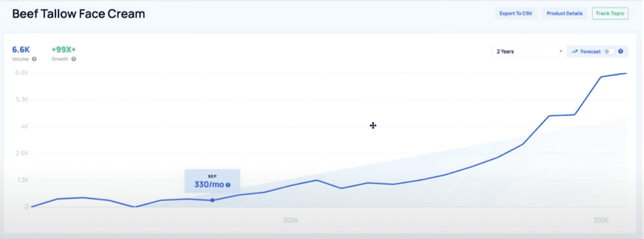Click the Forecast trend arrow icon
The image size is (644, 239).
574,51
